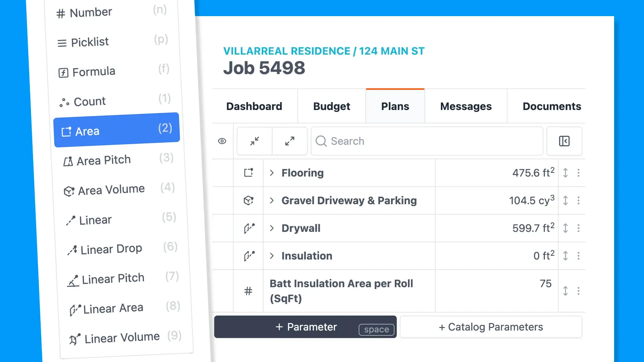The width and height of the screenshot is (644, 362).
Task: Expand the Flooring parameter row
Action: 272,173
